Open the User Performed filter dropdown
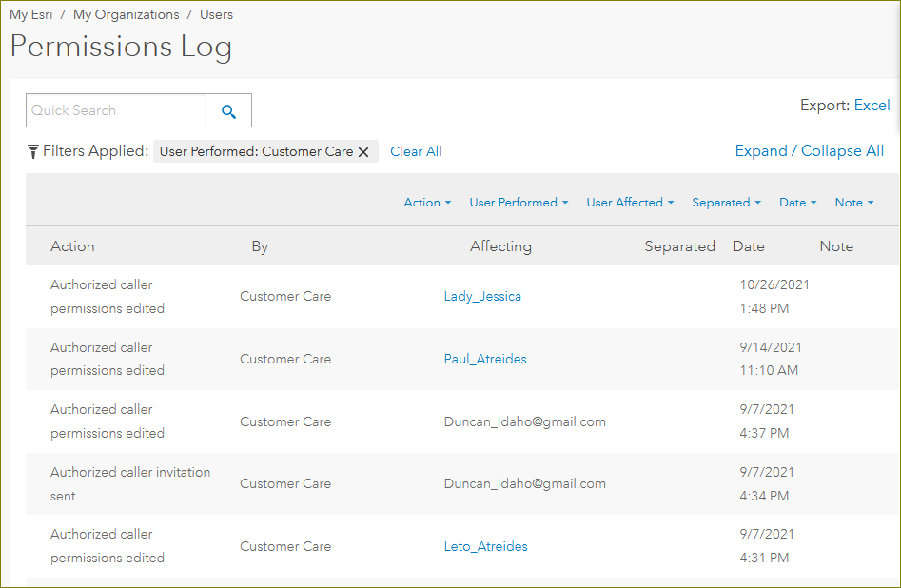 coord(519,203)
